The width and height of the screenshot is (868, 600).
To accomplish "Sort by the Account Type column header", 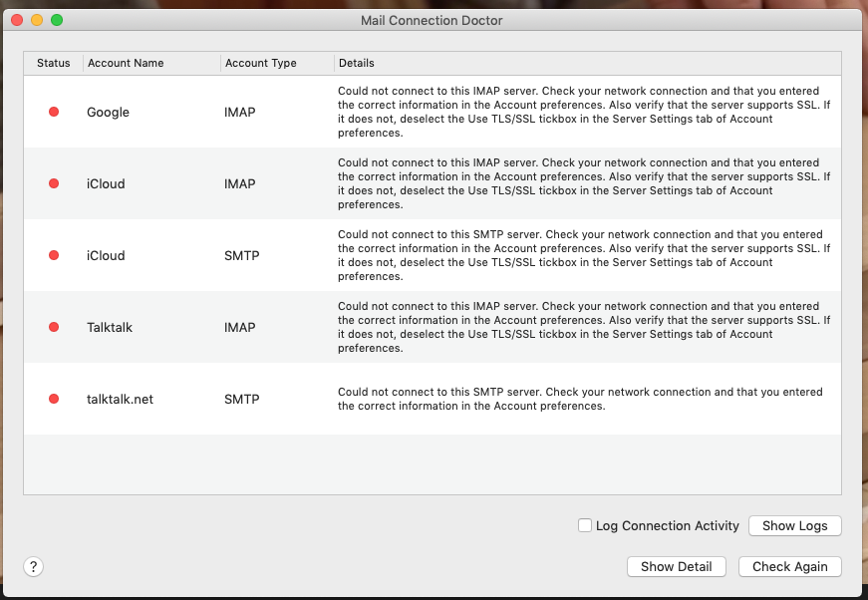I will (x=261, y=63).
